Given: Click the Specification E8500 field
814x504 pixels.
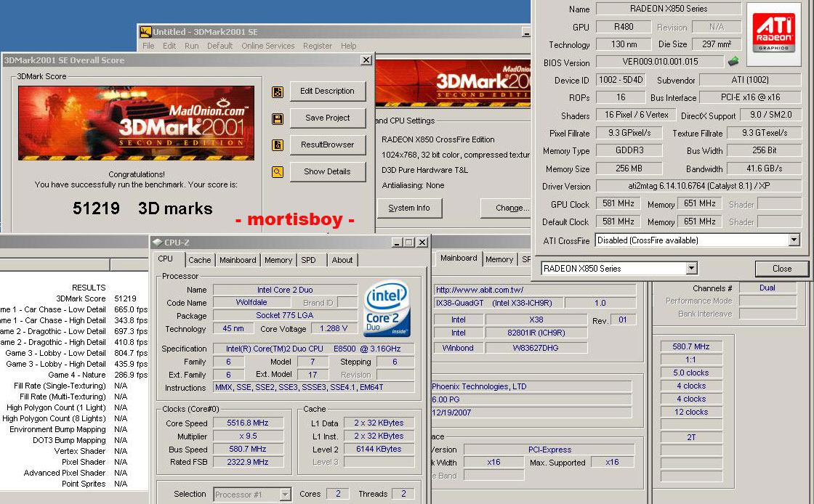Looking at the screenshot, I should pos(313,349).
